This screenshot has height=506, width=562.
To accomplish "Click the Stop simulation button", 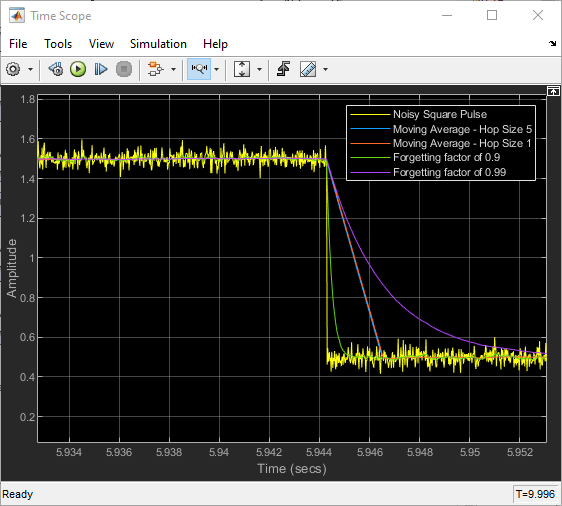I will [x=124, y=69].
